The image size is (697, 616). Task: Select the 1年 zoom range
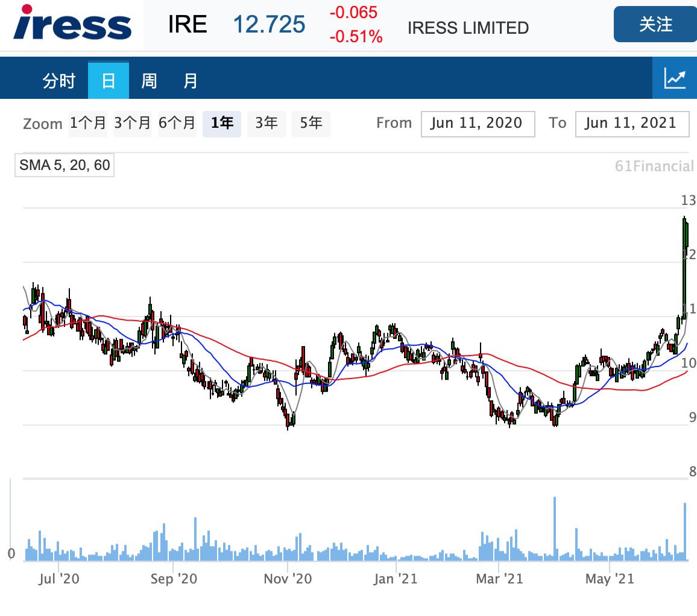tap(222, 124)
